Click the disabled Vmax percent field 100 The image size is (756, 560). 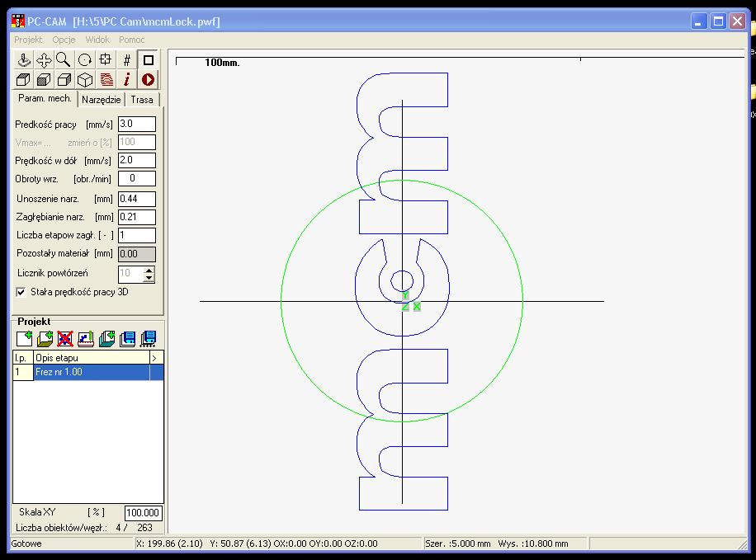click(137, 142)
